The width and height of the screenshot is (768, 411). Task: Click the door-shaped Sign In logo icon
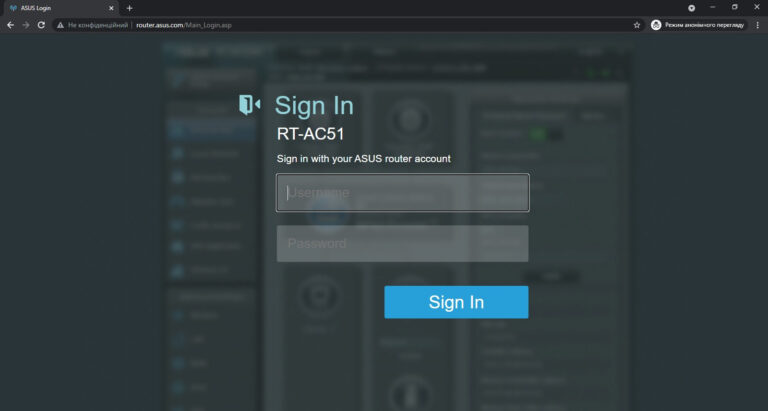coord(249,105)
